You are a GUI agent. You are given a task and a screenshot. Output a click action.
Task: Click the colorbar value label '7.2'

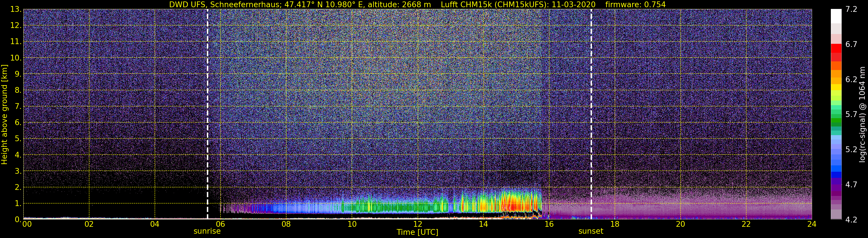tap(851, 10)
